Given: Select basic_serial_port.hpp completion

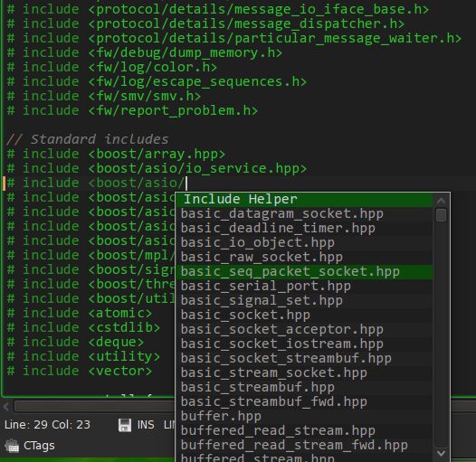Looking at the screenshot, I should click(304, 286).
